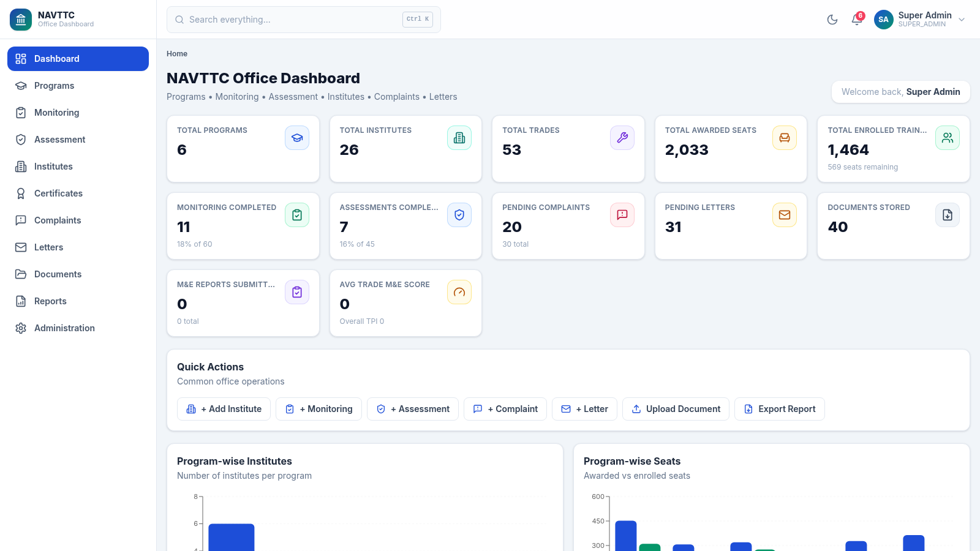Click the Welcome back Super Admin badge
The image size is (980, 551).
pyautogui.click(x=900, y=92)
